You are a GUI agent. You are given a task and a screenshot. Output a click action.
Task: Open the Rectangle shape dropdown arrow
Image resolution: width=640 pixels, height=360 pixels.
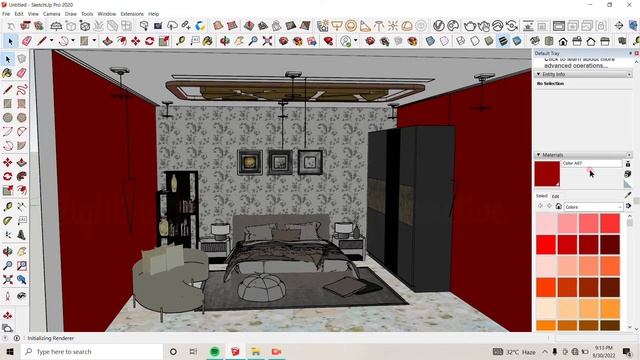pyautogui.click(x=94, y=41)
